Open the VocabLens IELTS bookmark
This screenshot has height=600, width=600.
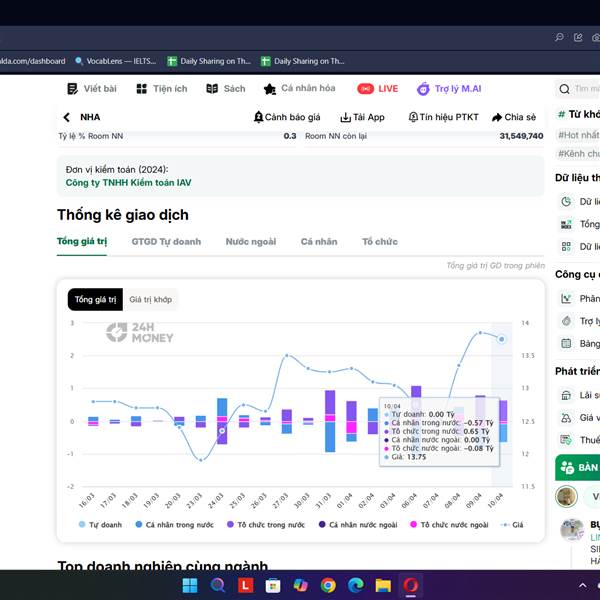tap(116, 61)
